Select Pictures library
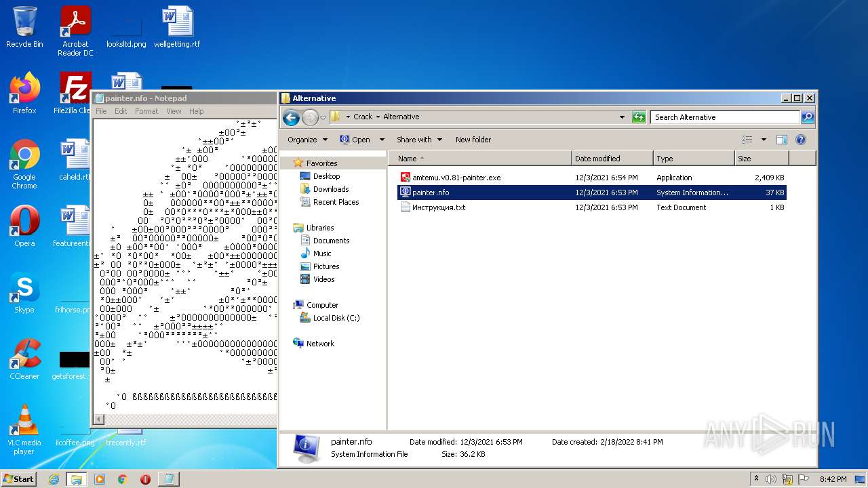 click(319, 266)
